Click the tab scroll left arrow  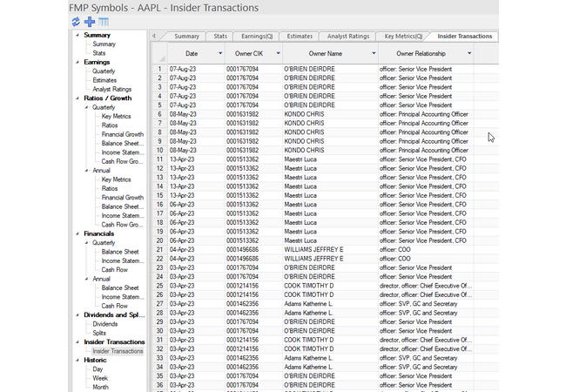(154, 36)
